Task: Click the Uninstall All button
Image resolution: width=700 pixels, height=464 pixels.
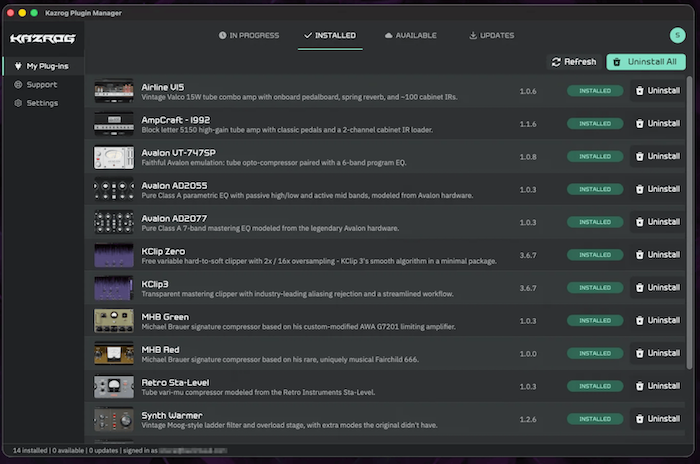Action: point(646,62)
